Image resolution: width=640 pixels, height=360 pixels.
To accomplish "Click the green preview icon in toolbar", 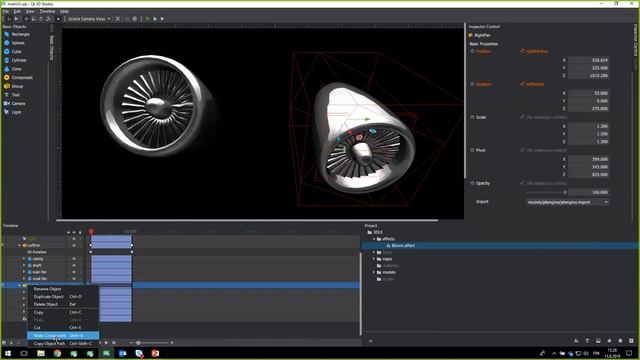I will click(147, 19).
